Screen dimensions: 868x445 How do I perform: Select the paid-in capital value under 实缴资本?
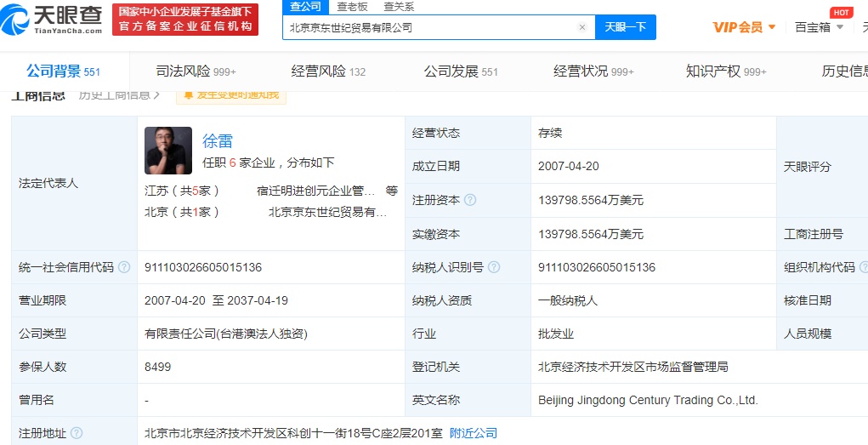[x=591, y=234]
